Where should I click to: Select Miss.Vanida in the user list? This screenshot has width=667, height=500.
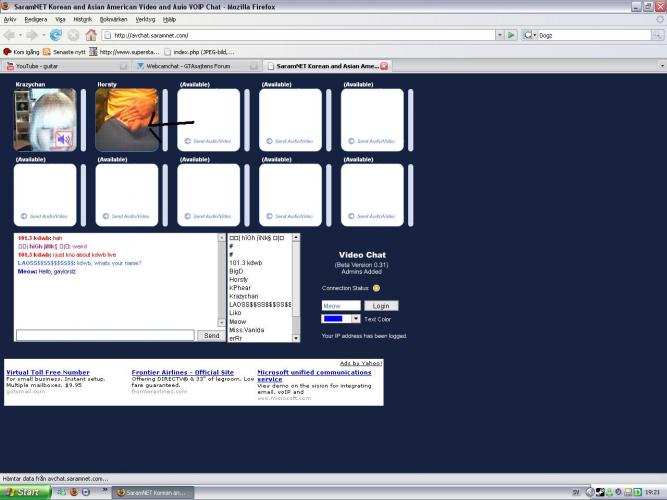pos(246,330)
